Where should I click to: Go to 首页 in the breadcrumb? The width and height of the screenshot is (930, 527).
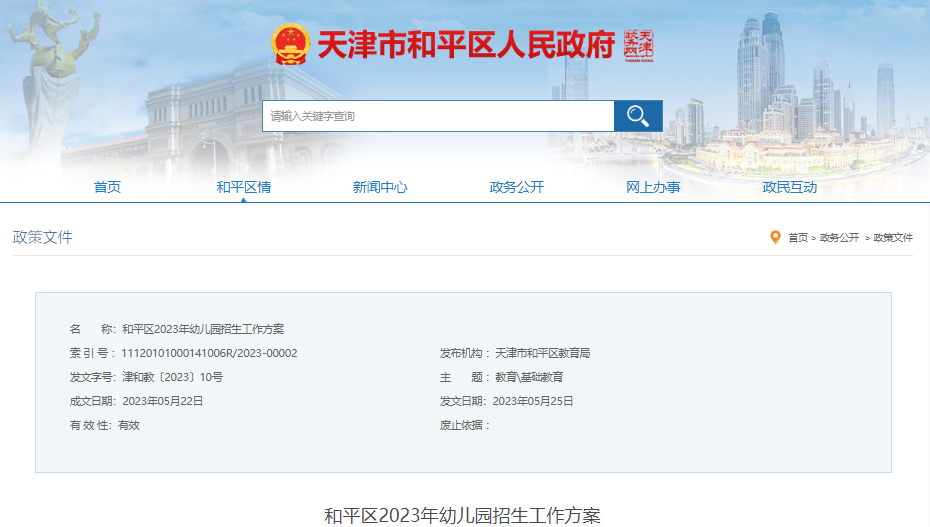(798, 238)
